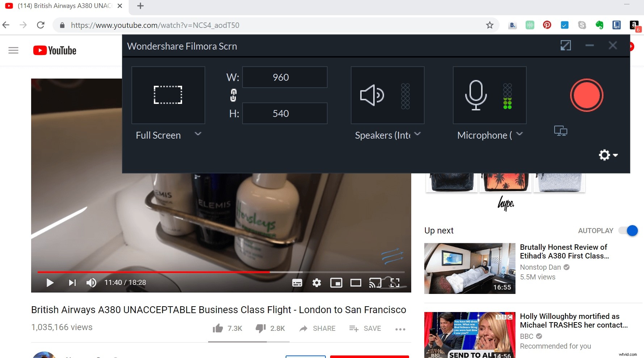
Task: Select the region capture rectangle icon
Action: tap(168, 95)
